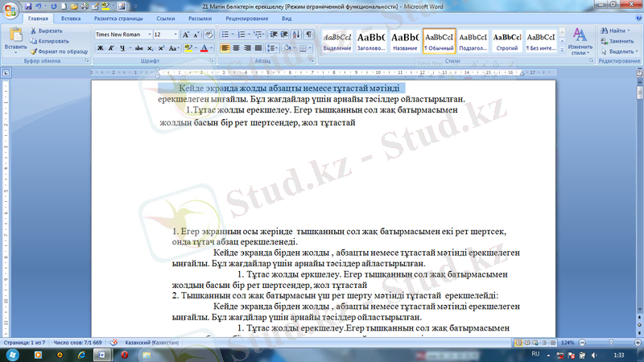This screenshot has width=644, height=362.
Task: Apply the subscript formatting icon
Action: [151, 48]
